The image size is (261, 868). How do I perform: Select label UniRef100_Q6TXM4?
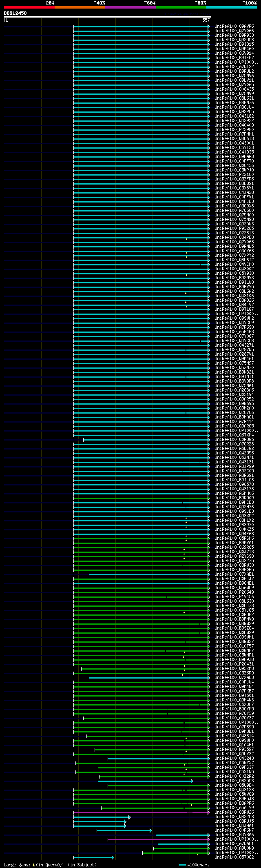pos(234,435)
